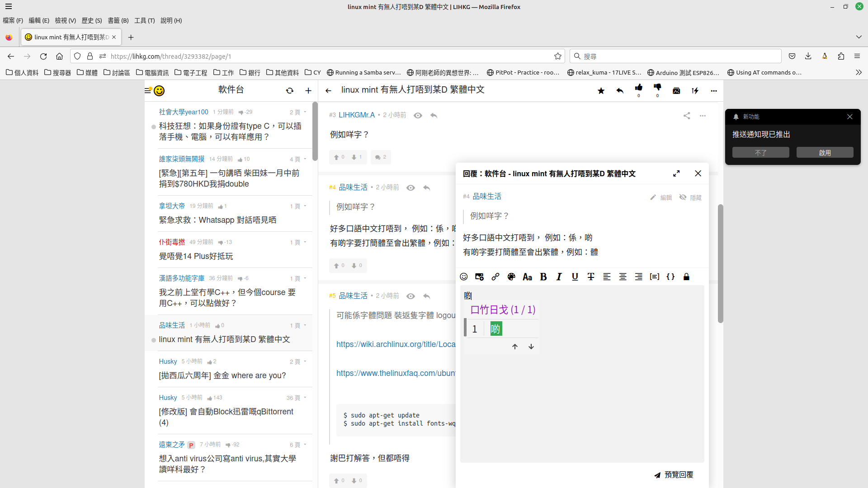Change font size with Aa icon
This screenshot has height=488, width=868.
[527, 277]
